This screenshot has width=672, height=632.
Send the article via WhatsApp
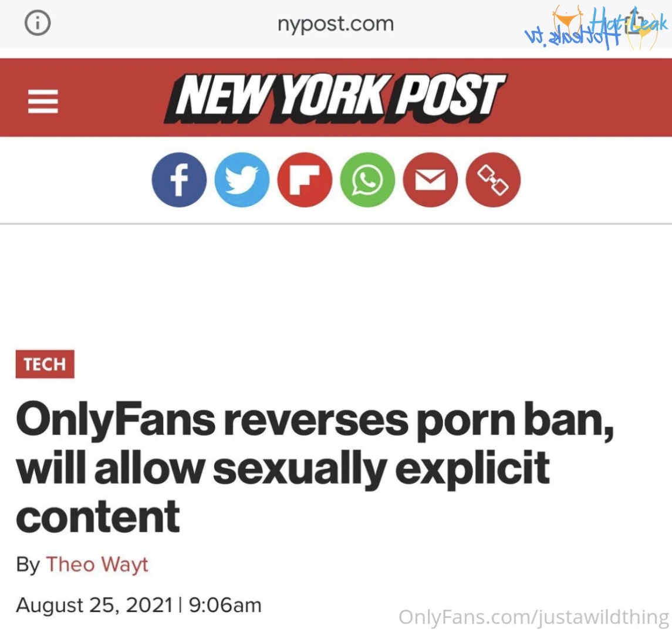pos(368,180)
